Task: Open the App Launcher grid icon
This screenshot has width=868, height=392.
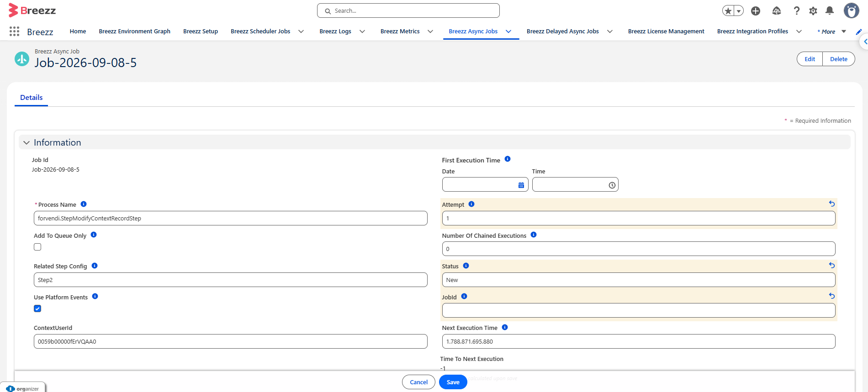Action: point(14,31)
